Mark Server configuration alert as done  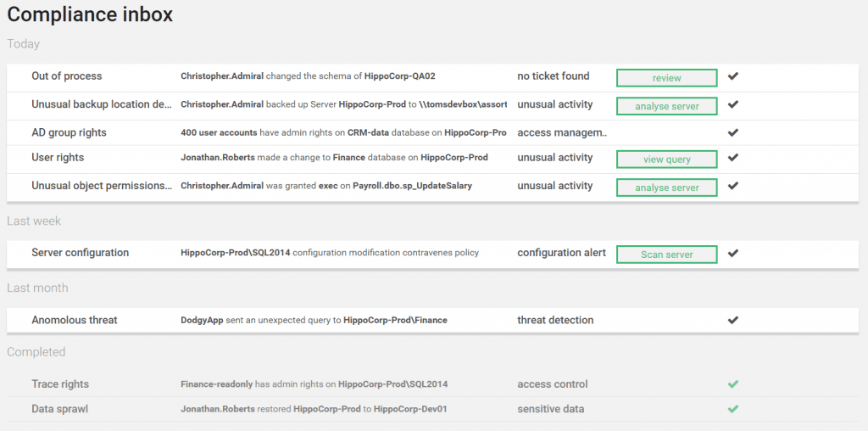pos(733,253)
